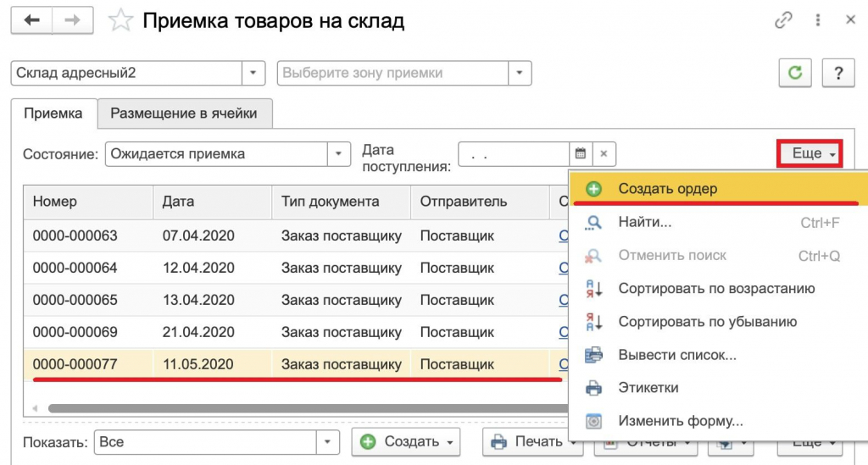The width and height of the screenshot is (868, 465).
Task: Click scrollbar left arrow under table
Action: click(35, 408)
